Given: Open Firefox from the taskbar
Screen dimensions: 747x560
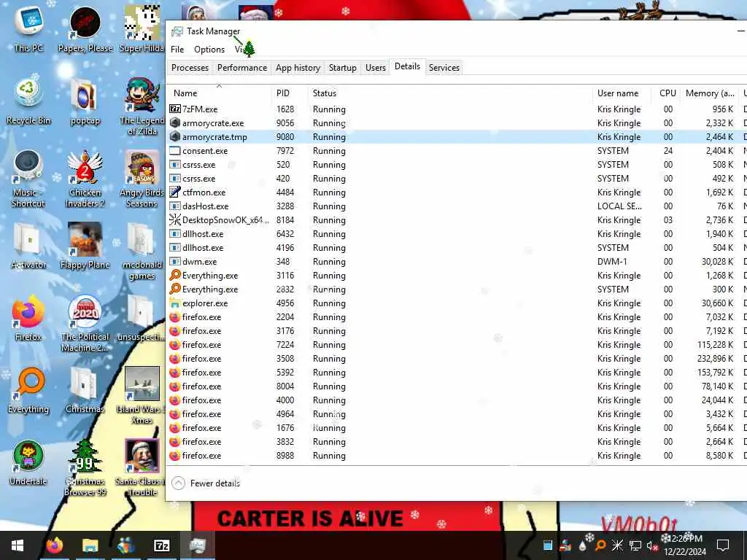Looking at the screenshot, I should pyautogui.click(x=54, y=545).
